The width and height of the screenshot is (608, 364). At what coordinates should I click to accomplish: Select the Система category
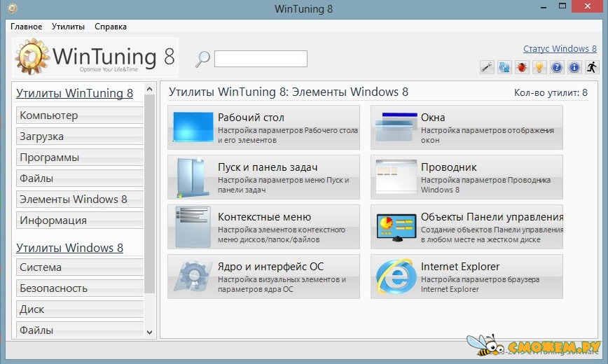[x=80, y=267]
